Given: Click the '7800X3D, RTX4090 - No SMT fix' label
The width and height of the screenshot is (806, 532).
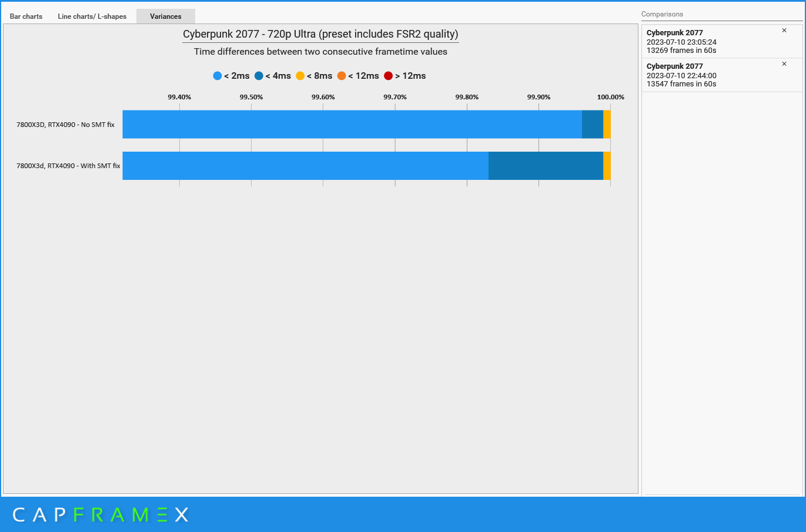Looking at the screenshot, I should [65, 125].
